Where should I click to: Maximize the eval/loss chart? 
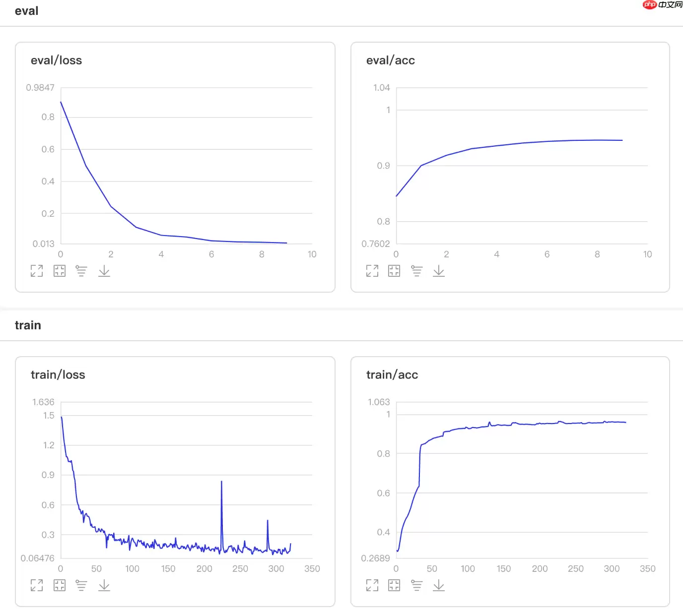(37, 271)
